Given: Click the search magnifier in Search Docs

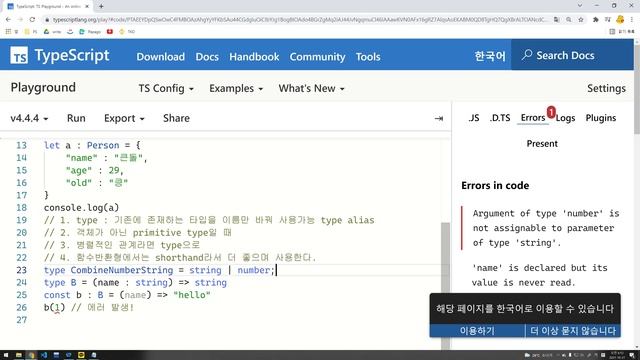Looking at the screenshot, I should pos(527,55).
